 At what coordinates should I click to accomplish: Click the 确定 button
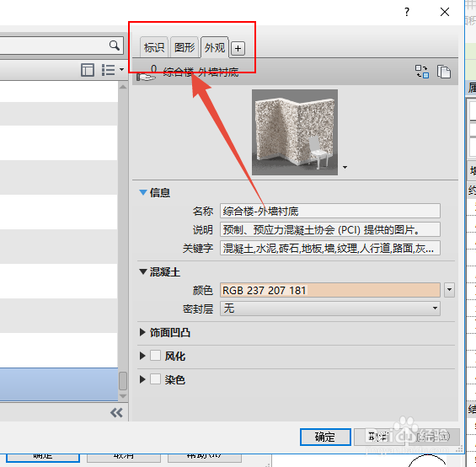pos(325,437)
